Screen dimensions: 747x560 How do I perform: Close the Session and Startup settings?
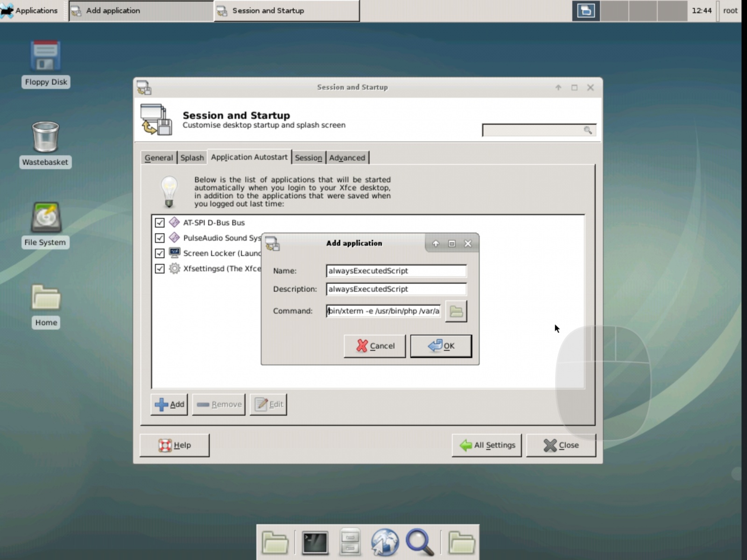coord(561,445)
